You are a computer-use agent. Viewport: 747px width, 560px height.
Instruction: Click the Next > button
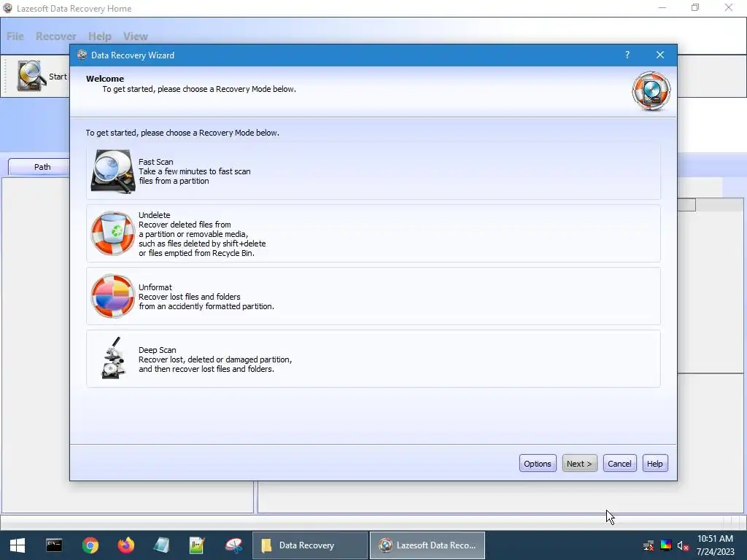(579, 463)
